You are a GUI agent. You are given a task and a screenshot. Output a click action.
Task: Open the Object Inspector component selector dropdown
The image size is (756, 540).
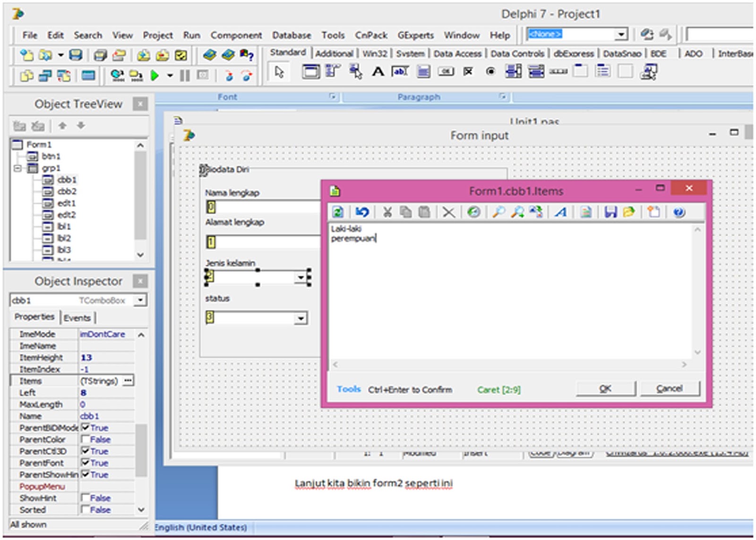pos(140,300)
